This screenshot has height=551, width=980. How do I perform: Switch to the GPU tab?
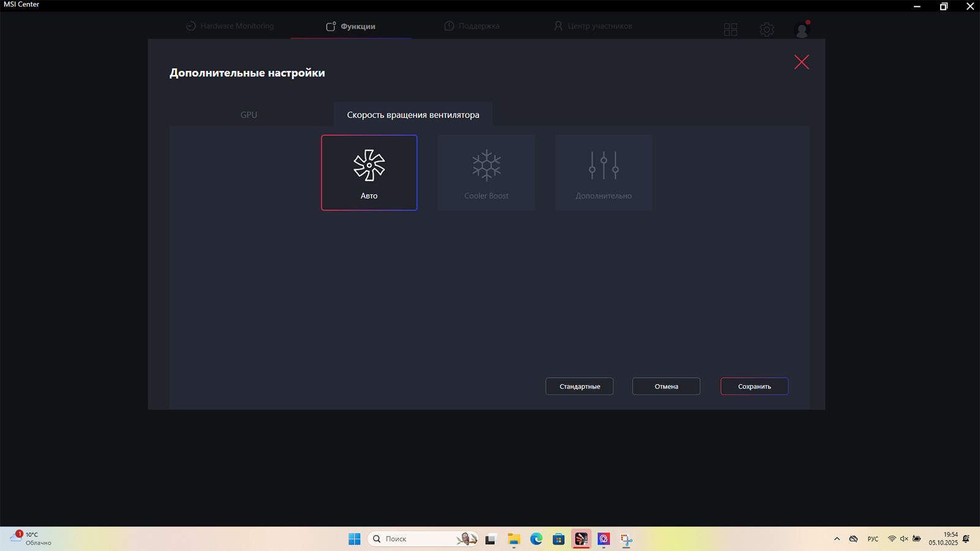point(249,115)
